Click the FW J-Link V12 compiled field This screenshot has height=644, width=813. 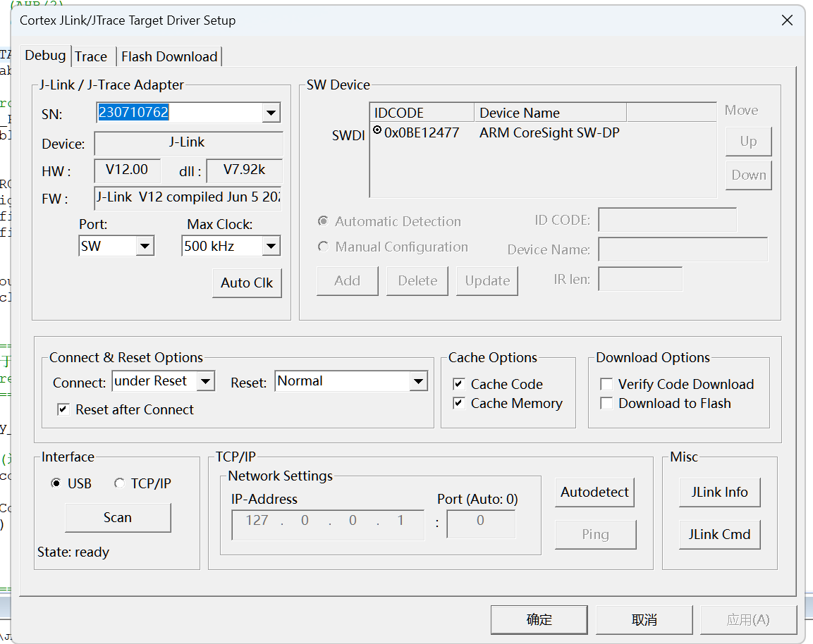tap(188, 197)
